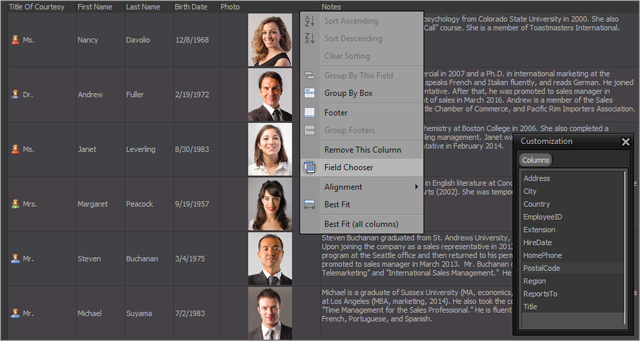
Task: Choose Best Fit (all columns) option
Action: [362, 224]
